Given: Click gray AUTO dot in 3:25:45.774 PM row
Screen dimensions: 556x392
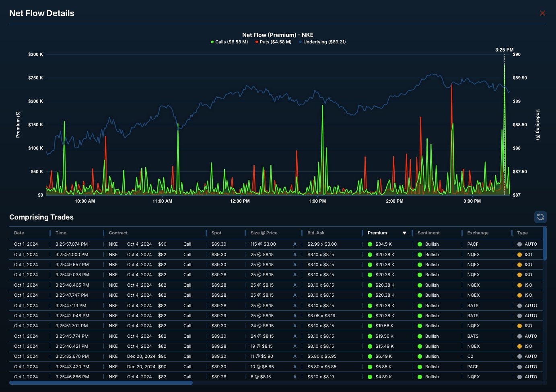Looking at the screenshot, I should [x=519, y=336].
